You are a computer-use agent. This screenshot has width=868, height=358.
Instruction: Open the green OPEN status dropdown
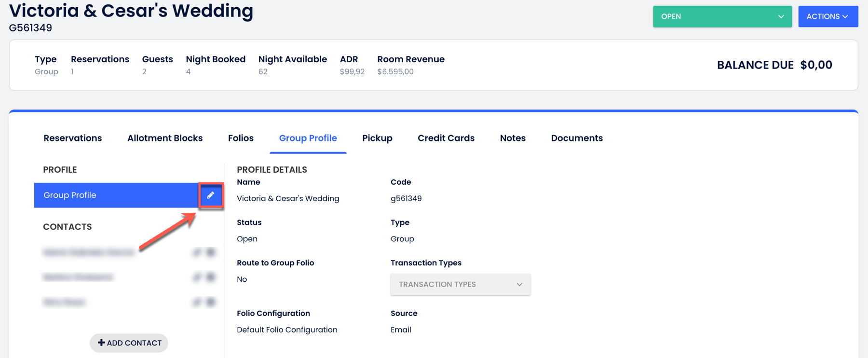point(722,16)
